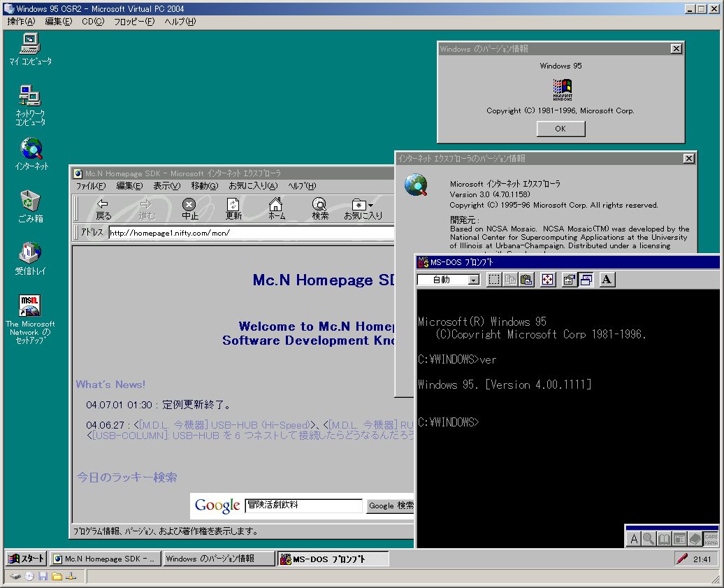Screen dimensions: 724x588
Task: Open the ファイル(F) menu in Internet Explorer
Action: pos(90,186)
